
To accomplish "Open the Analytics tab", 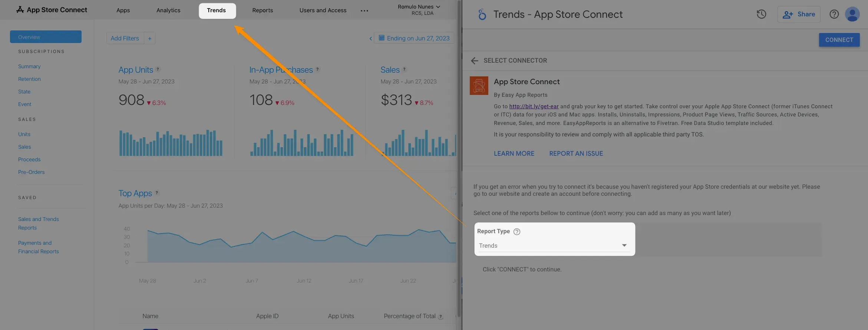I will [168, 10].
